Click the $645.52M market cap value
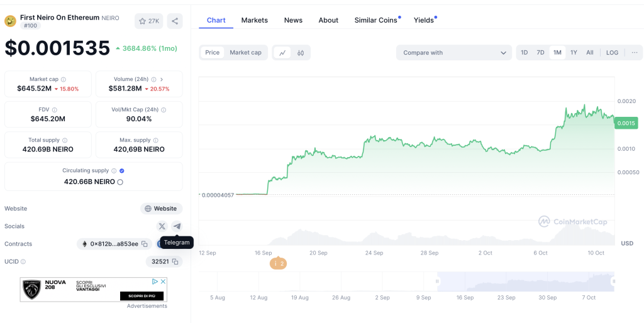Viewport: 644px width, 323px height. click(x=34, y=88)
